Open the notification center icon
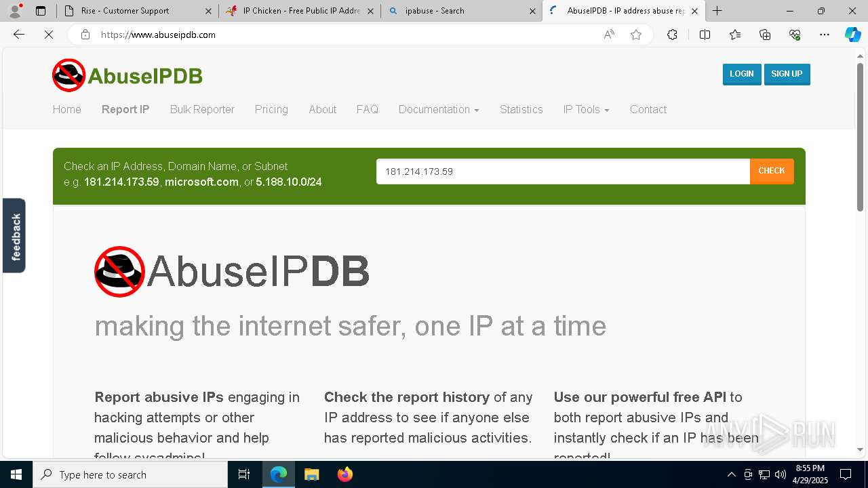868x488 pixels. [x=846, y=474]
